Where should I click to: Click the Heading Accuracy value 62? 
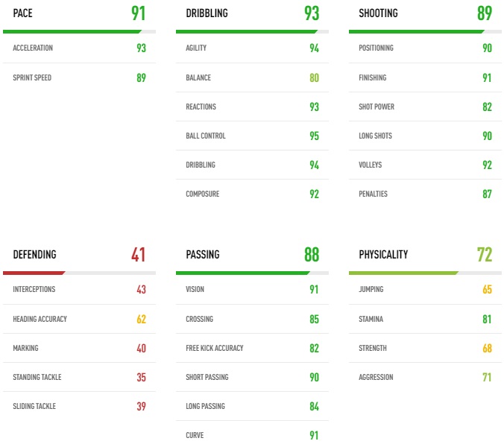[141, 319]
